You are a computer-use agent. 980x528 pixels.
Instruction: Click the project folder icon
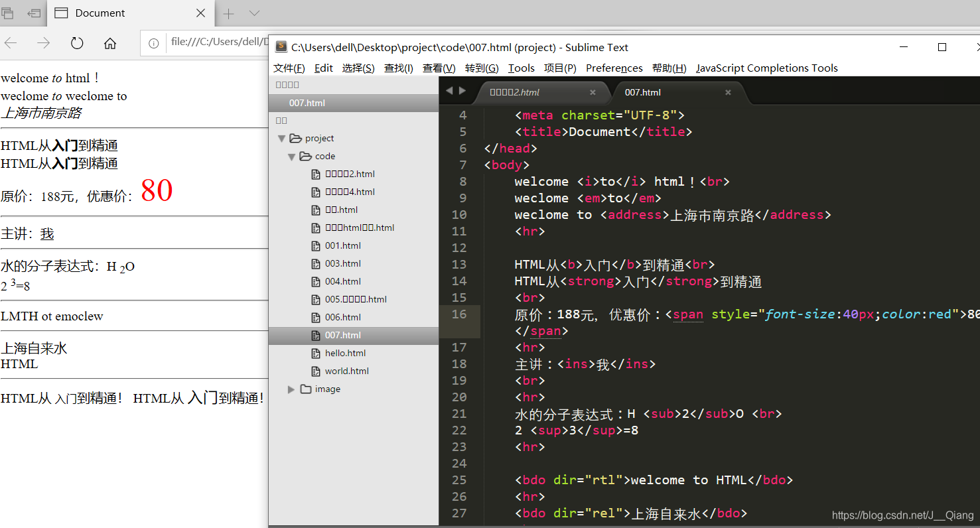(x=296, y=138)
